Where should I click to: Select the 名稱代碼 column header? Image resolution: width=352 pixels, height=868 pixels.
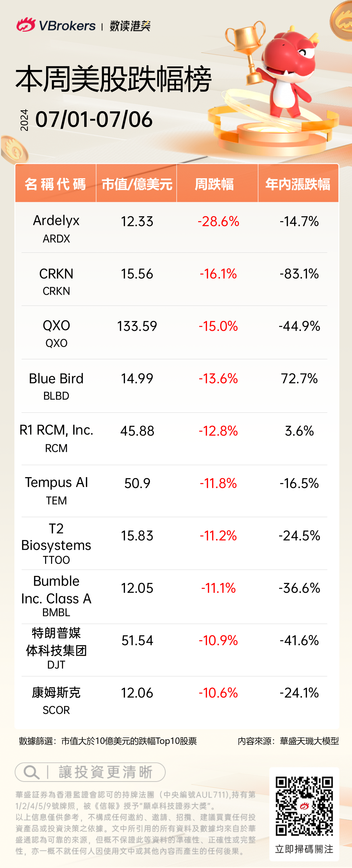tap(56, 184)
